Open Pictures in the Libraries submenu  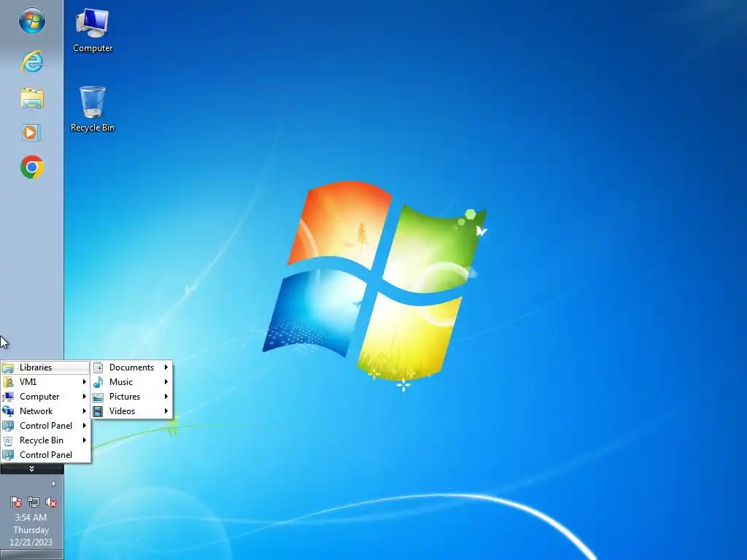click(x=131, y=397)
